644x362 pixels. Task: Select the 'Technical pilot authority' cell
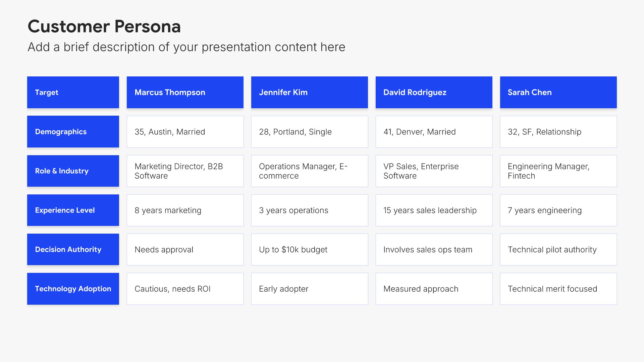pyautogui.click(x=558, y=249)
